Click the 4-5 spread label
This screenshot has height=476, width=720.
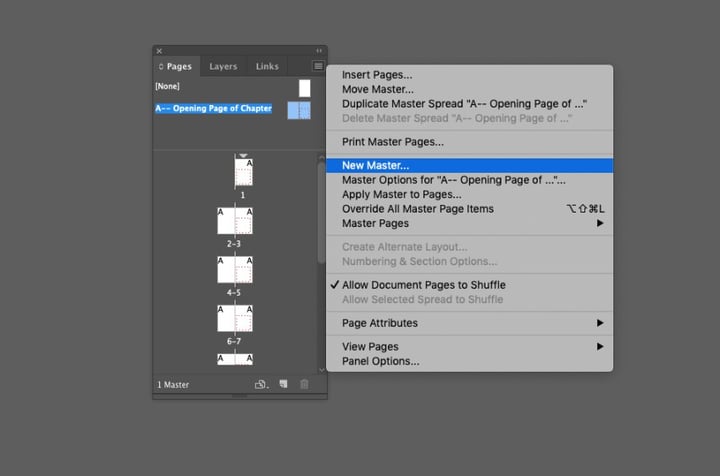click(233, 292)
